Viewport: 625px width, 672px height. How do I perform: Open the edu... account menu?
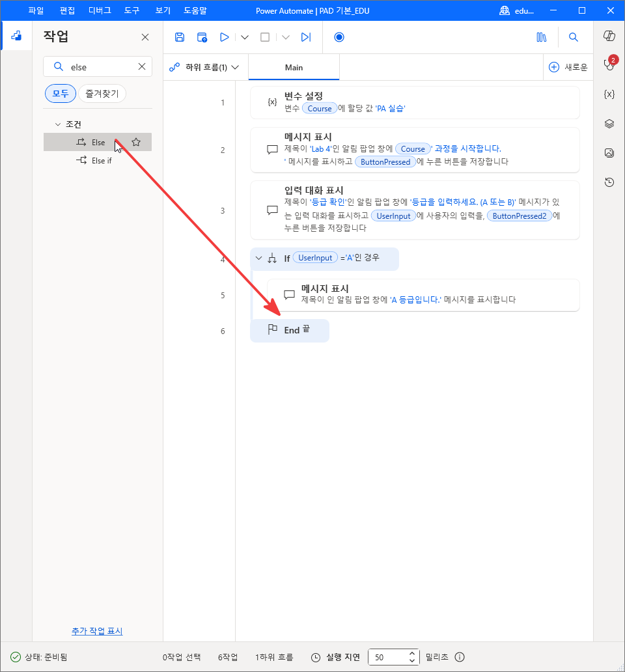tap(517, 10)
